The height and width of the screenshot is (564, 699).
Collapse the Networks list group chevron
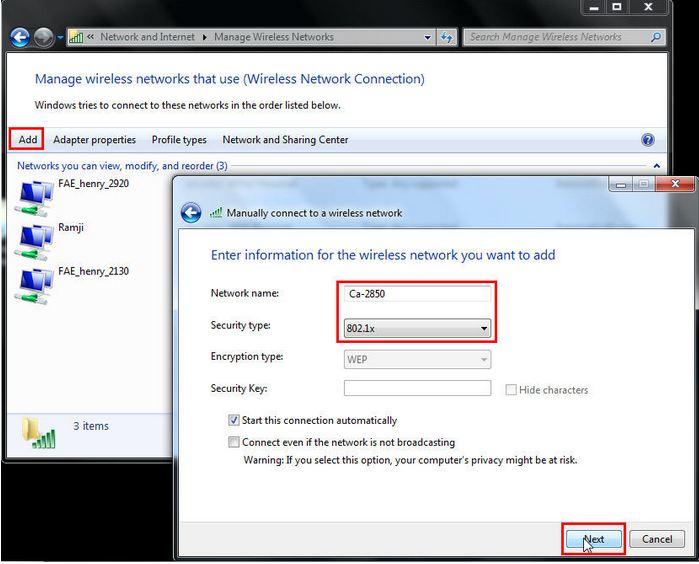(x=656, y=166)
